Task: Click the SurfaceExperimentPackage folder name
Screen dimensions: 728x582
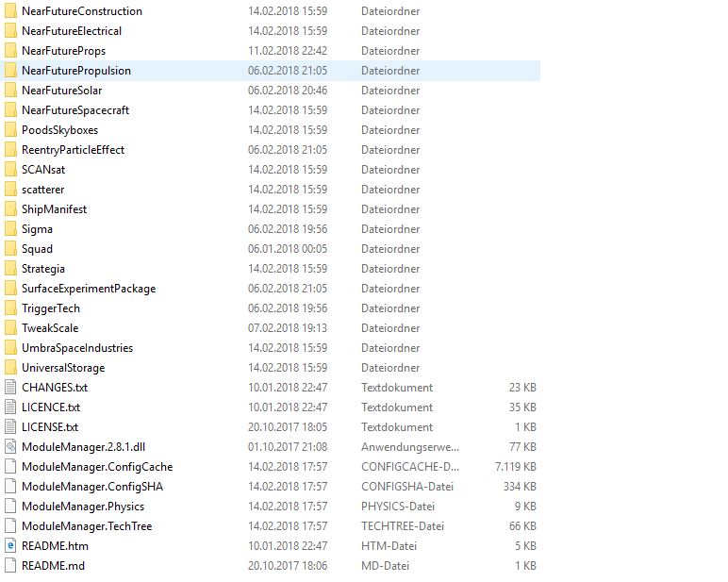Action: click(89, 289)
